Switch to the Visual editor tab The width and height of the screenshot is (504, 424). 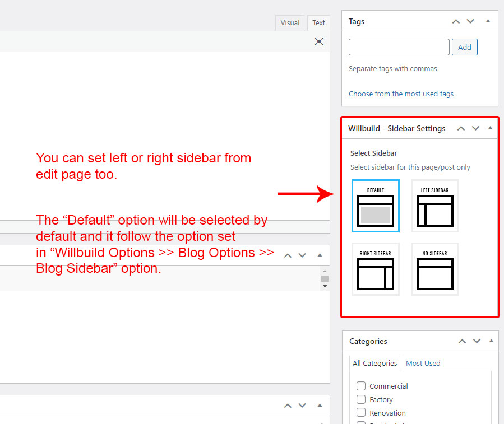[x=290, y=23]
